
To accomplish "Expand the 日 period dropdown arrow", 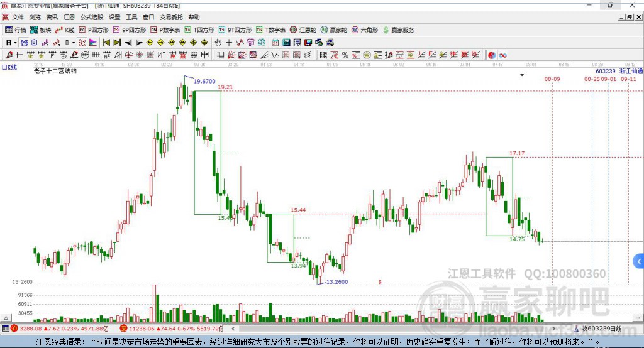I will pyautogui.click(x=15, y=43).
